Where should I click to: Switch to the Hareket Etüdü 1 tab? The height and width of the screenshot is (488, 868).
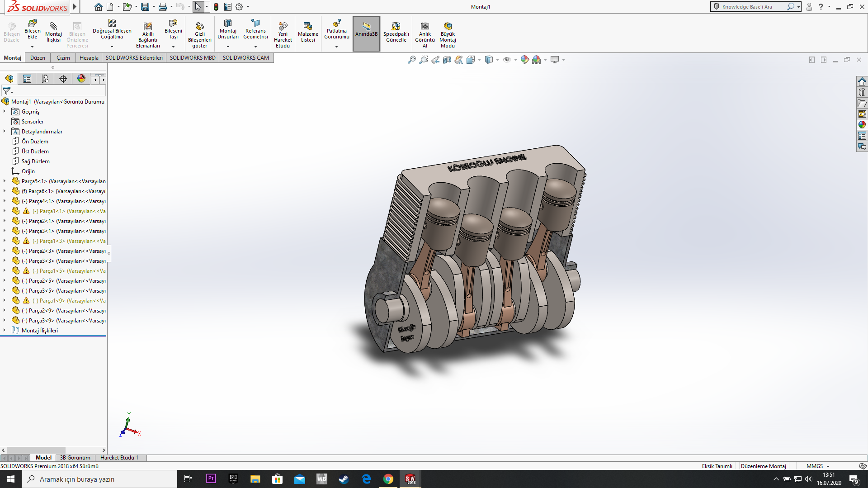pyautogui.click(x=119, y=458)
